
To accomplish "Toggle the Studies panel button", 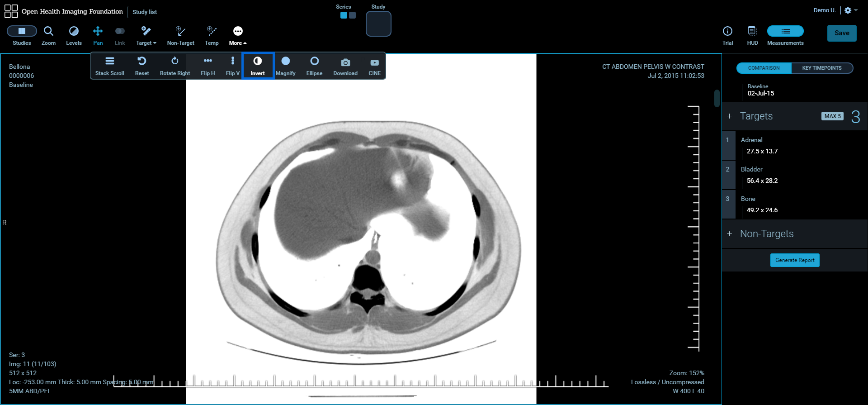I will 22,35.
